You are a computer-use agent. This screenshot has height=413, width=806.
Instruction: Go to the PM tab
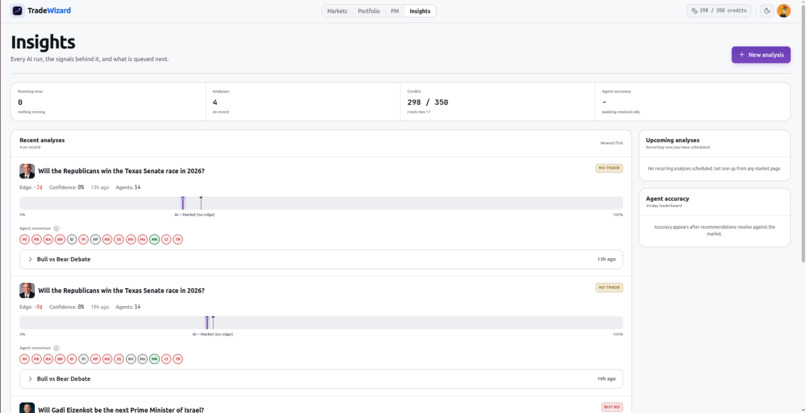click(394, 11)
